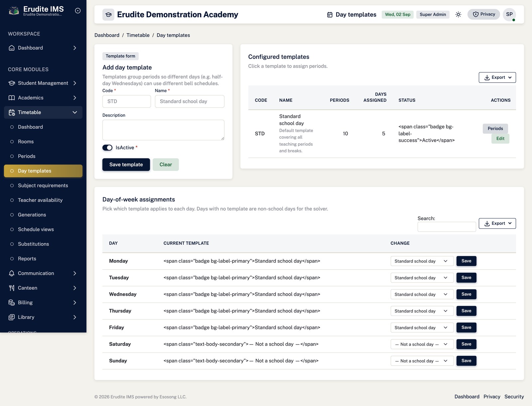Image resolution: width=532 pixels, height=406 pixels.
Task: Click the Library icon in sidebar
Action: click(12, 317)
